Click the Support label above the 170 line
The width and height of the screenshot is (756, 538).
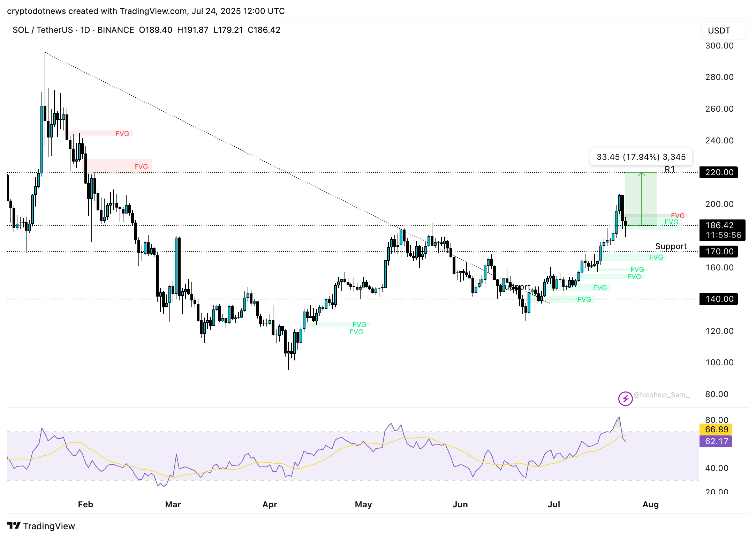[671, 246]
